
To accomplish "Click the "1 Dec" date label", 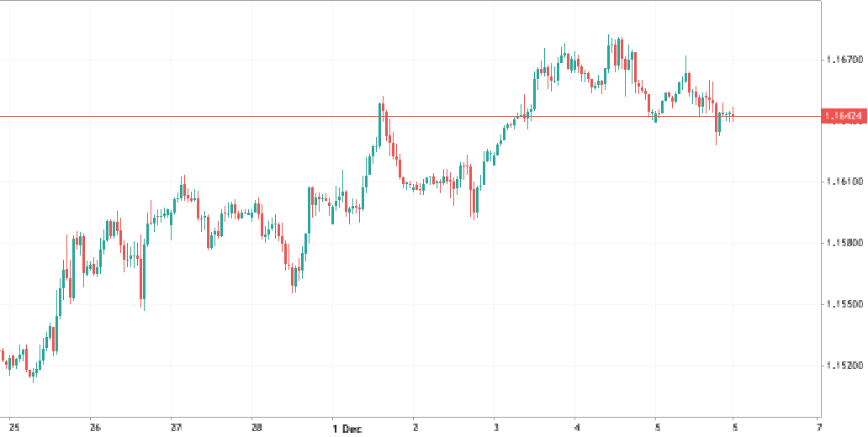I will pos(347,429).
